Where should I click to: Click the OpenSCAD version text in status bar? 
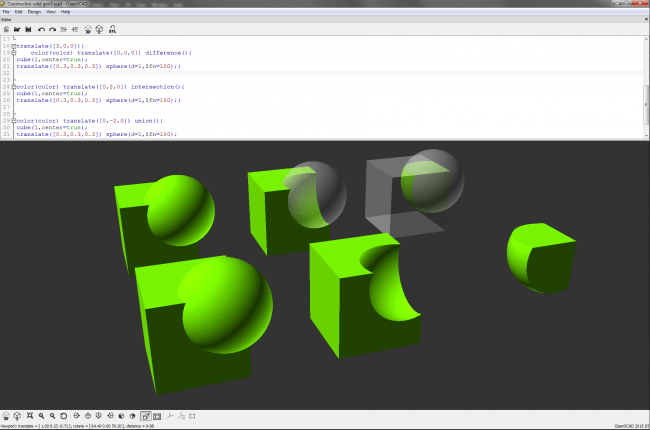(632, 426)
